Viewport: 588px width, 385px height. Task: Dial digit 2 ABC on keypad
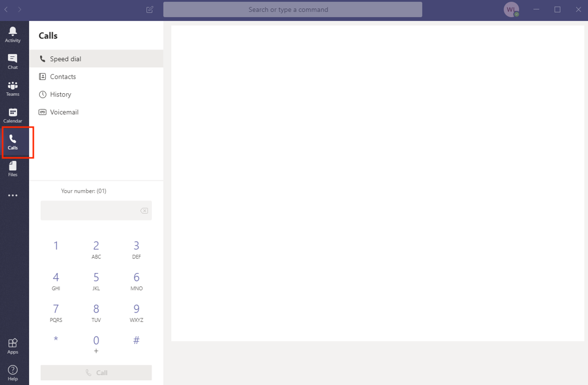point(96,250)
